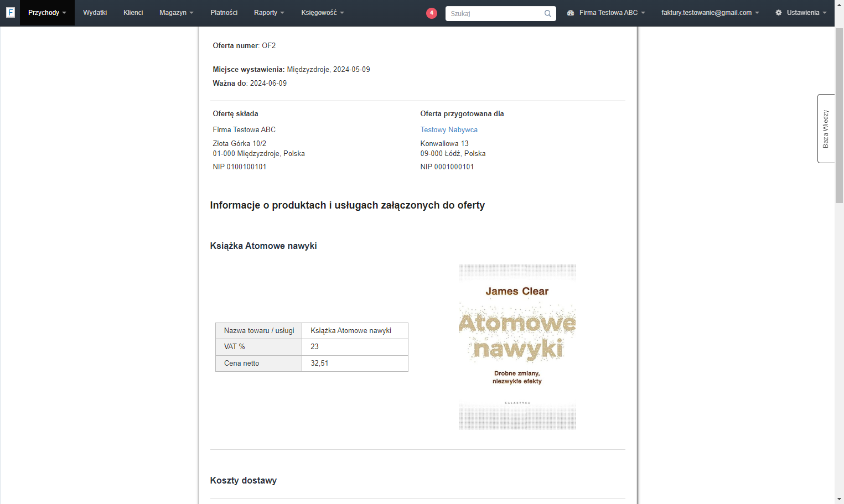Expand the Przychody menu
This screenshot has width=844, height=504.
coord(47,13)
